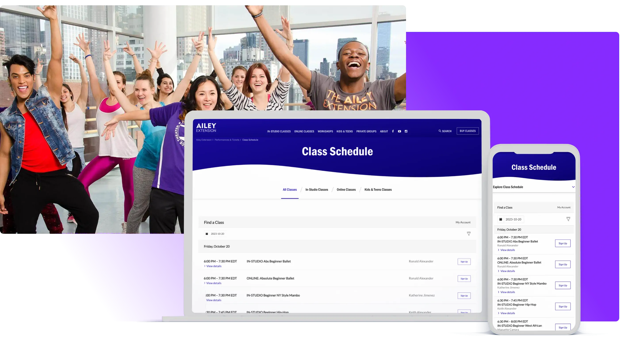Image resolution: width=644 pixels, height=348 pixels.
Task: Click the Instagram icon in the nav
Action: pyautogui.click(x=406, y=131)
